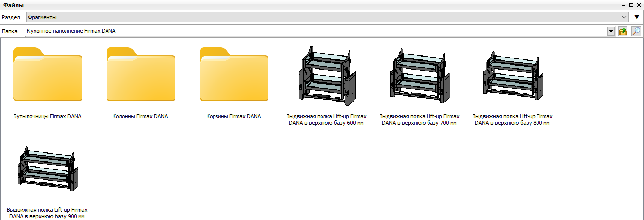Minimize the Файлы panel
Screen dimensions: 644x220
(x=623, y=5)
